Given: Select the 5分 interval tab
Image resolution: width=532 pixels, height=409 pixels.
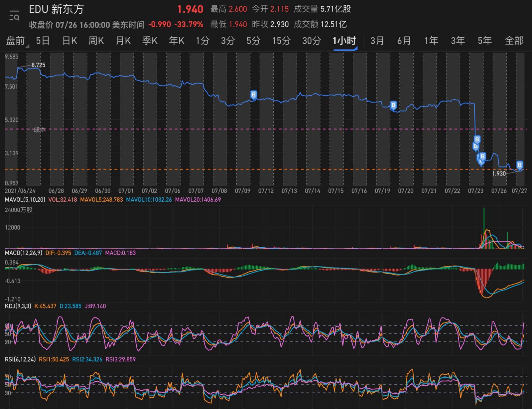Looking at the screenshot, I should click(x=253, y=41).
